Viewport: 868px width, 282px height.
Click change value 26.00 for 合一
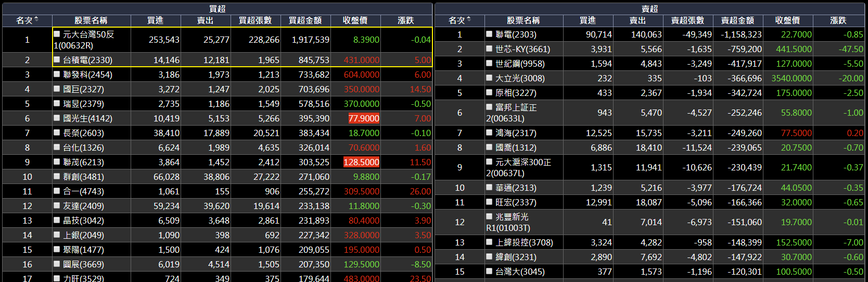[420, 191]
